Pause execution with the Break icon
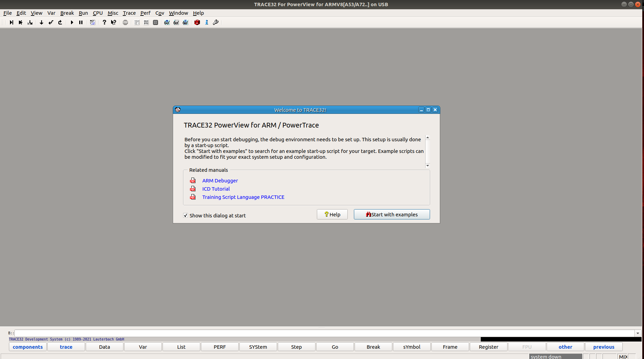The image size is (644, 359). click(81, 22)
